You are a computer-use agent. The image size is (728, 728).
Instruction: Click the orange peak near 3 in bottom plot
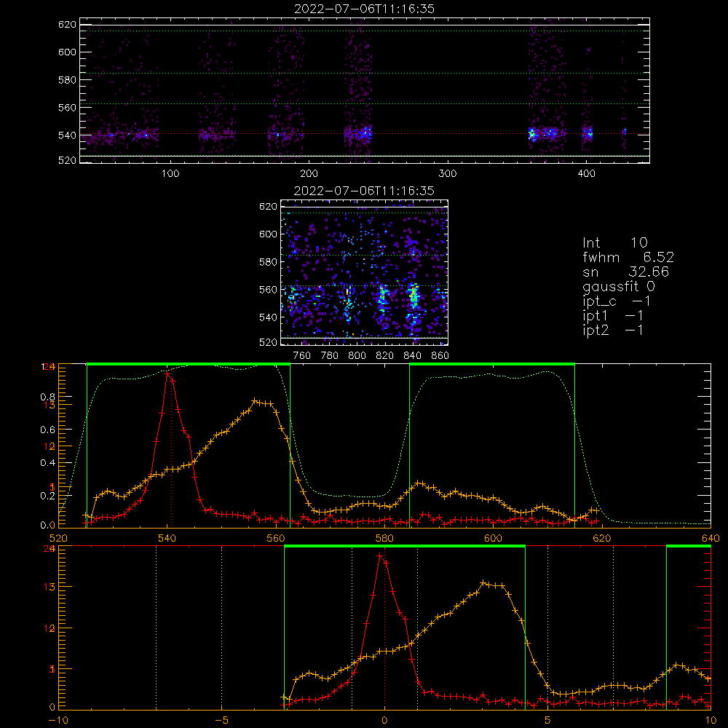tap(483, 582)
